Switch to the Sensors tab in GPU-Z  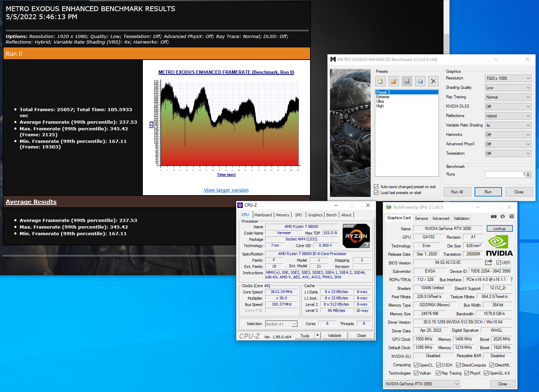(422, 218)
